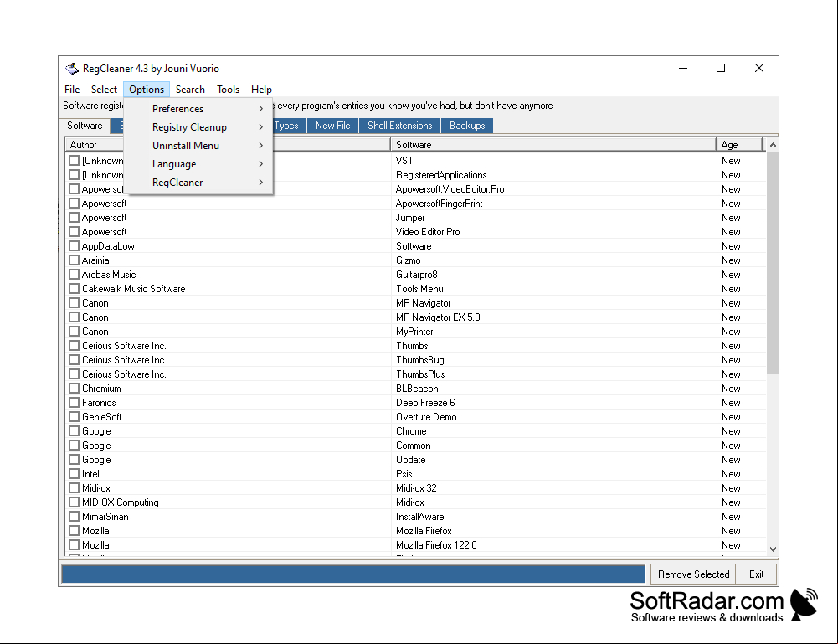Select the Google Common software cell
The image size is (838, 644).
click(x=413, y=446)
